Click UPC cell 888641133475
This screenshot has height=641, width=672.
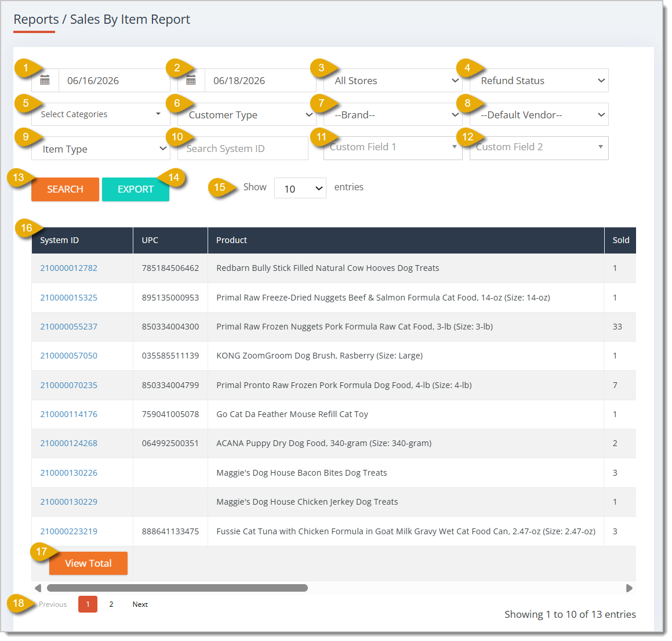pos(170,531)
